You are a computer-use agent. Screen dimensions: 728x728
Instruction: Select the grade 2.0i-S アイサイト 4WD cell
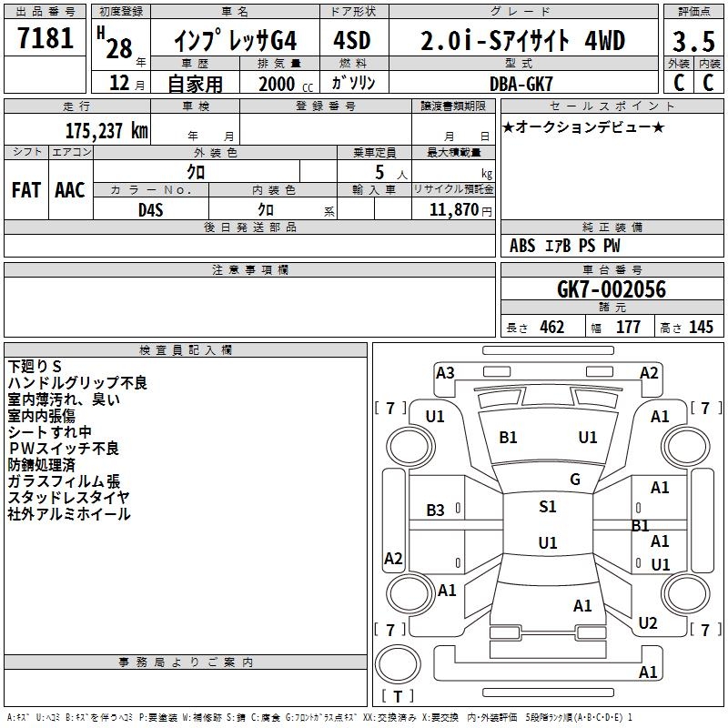coord(523,40)
